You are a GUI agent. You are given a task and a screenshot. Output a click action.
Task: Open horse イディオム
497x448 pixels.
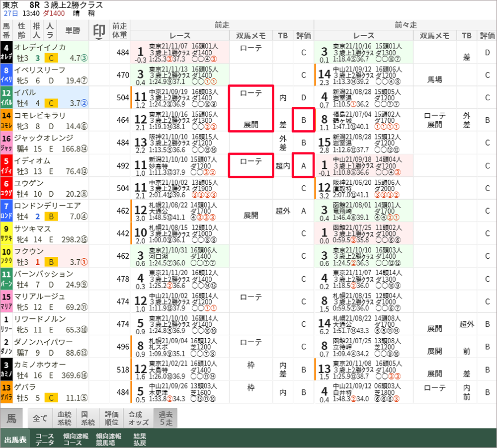[32, 161]
